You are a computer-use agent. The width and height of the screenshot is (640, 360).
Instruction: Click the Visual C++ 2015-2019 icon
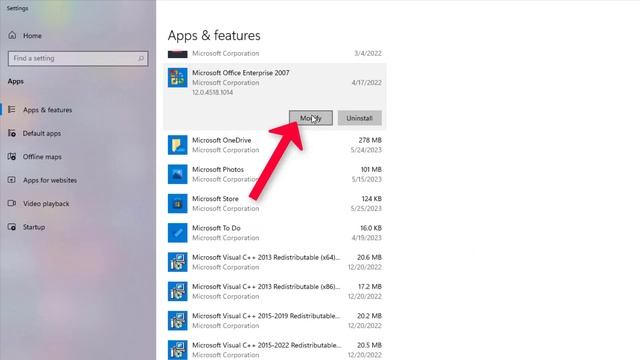click(x=178, y=320)
